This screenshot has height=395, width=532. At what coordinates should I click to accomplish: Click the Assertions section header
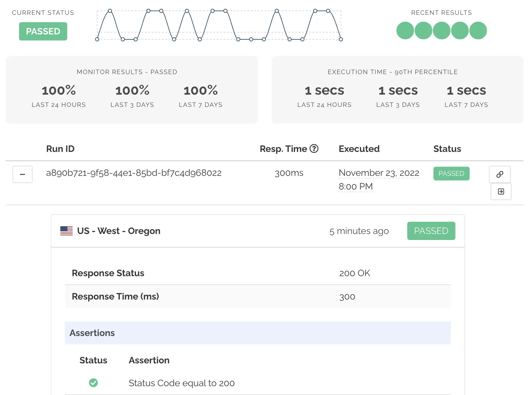[x=92, y=333]
